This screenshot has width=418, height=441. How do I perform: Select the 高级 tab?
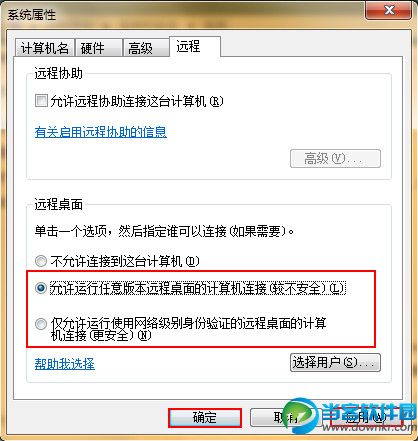coord(146,48)
